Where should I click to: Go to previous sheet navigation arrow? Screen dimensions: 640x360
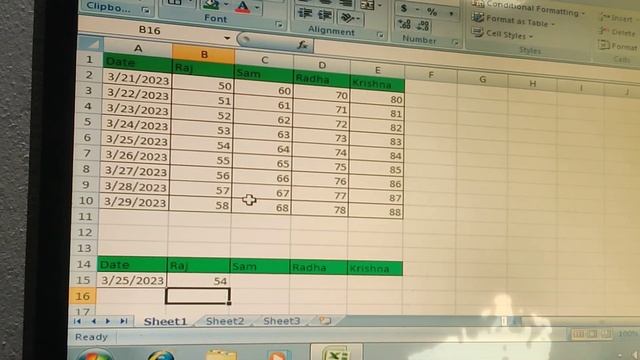[93, 322]
